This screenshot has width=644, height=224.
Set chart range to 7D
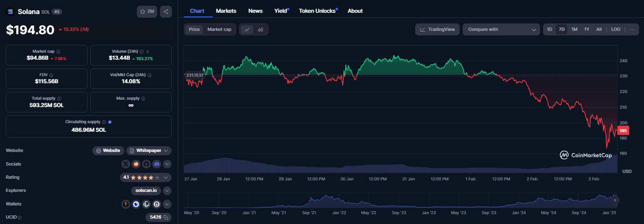click(x=562, y=29)
